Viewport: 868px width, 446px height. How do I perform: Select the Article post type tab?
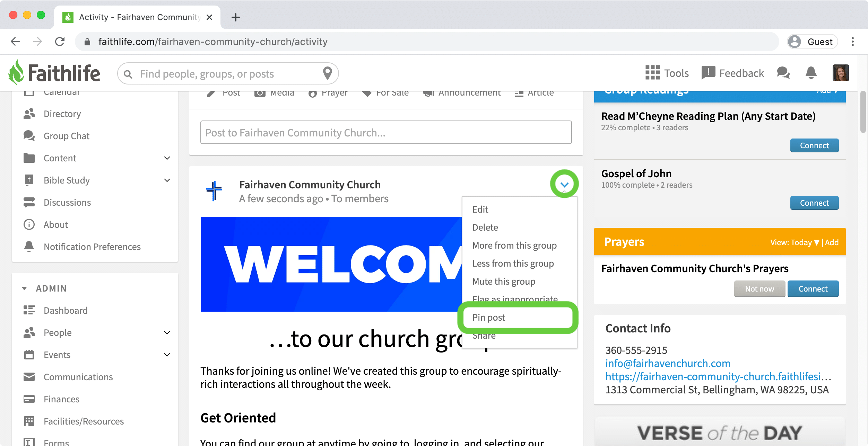click(534, 92)
